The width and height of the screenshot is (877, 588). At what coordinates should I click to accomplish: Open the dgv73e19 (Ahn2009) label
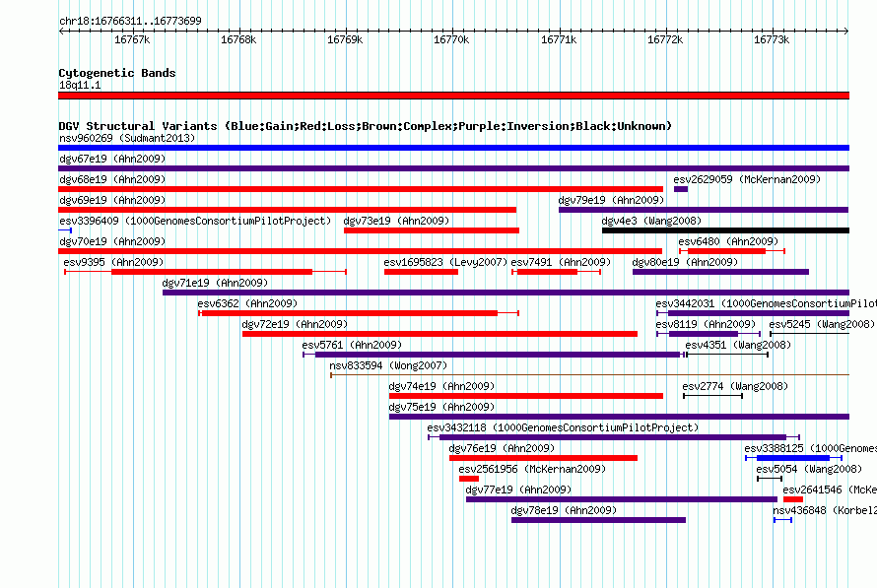click(x=396, y=221)
